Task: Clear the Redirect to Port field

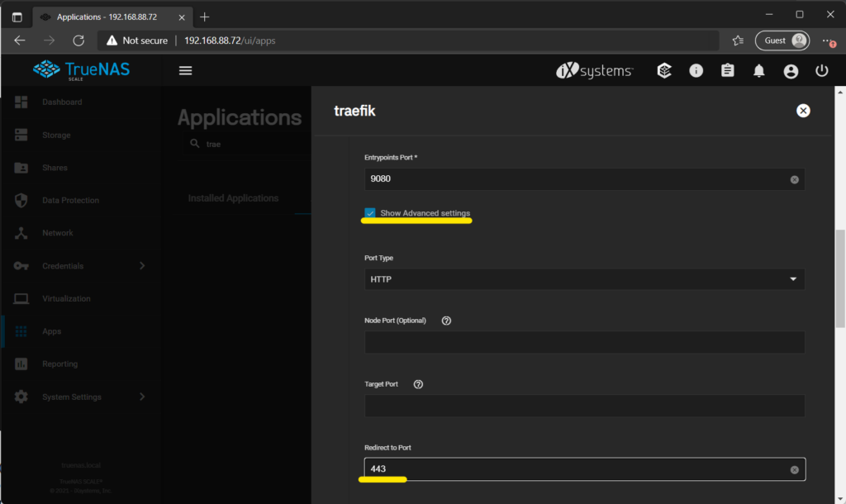Action: 794,470
